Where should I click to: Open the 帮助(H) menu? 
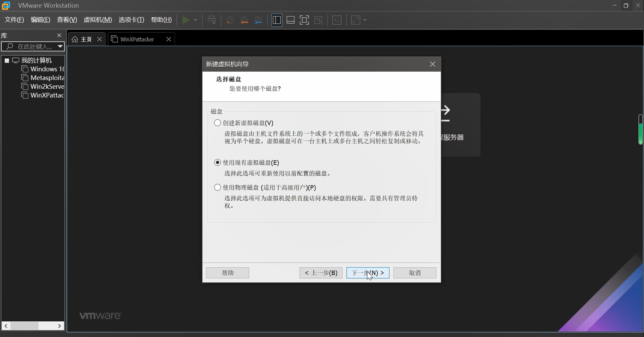(x=161, y=20)
